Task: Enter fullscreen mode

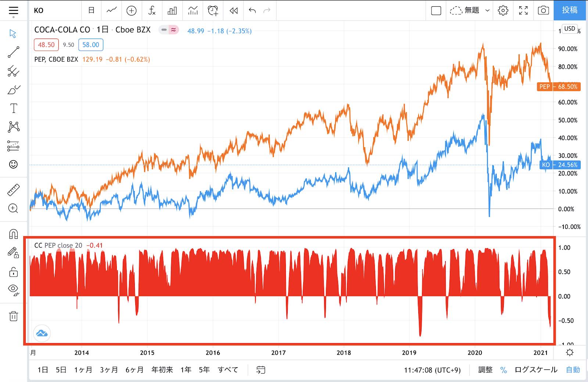Action: [523, 10]
